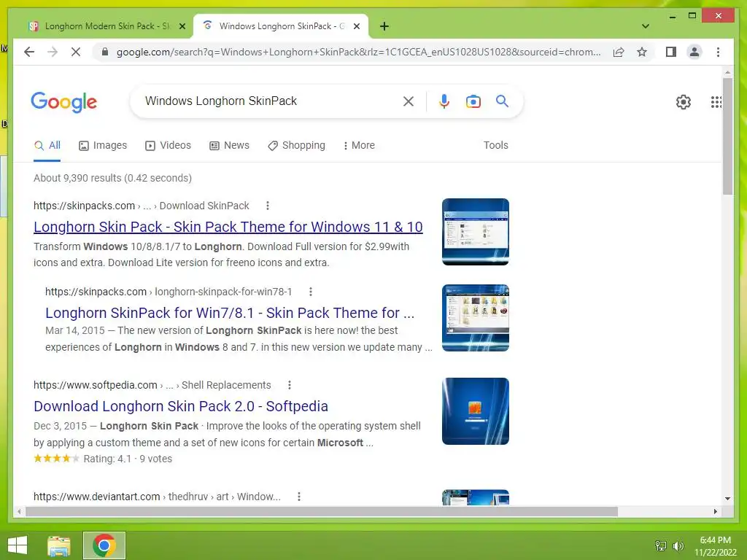Click the deviantart.com thedhruv breadcrumb
The image size is (747, 560).
pyautogui.click(x=158, y=497)
